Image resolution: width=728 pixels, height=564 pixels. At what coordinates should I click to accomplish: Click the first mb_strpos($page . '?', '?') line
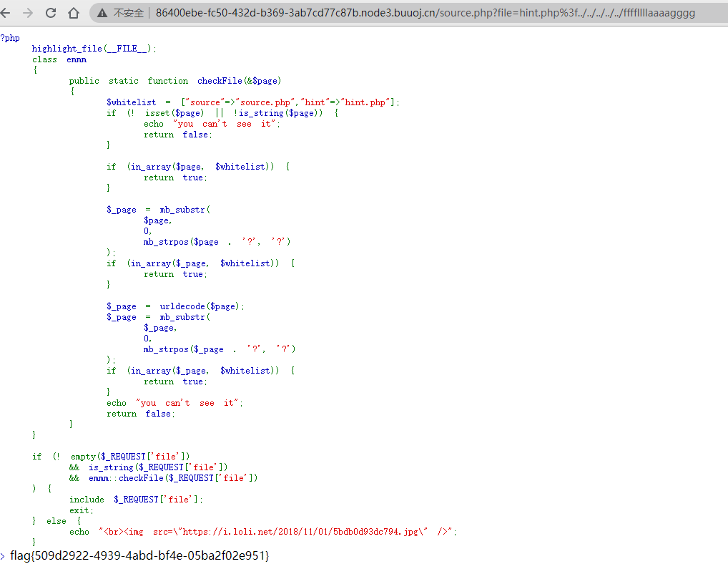pos(217,242)
